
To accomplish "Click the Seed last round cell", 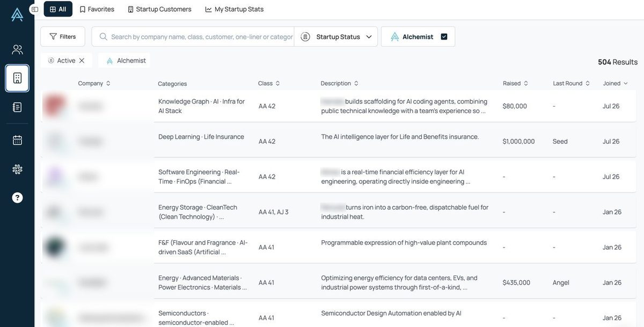I will (560, 142).
